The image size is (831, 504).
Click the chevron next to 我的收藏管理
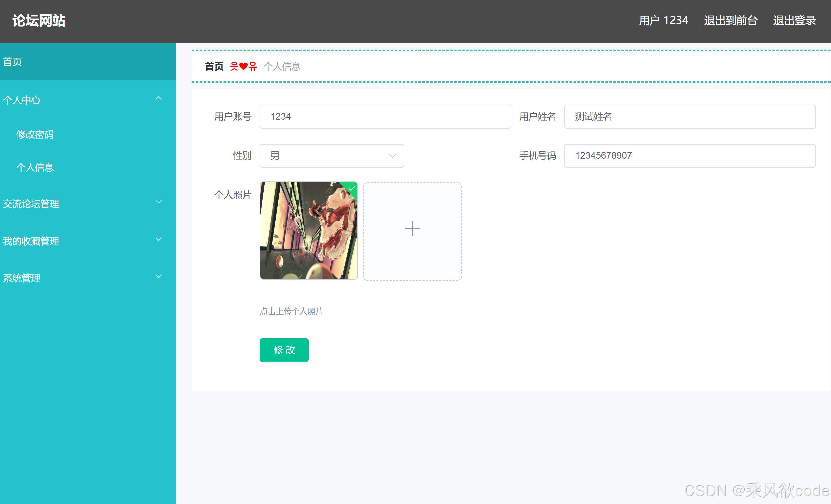point(159,239)
